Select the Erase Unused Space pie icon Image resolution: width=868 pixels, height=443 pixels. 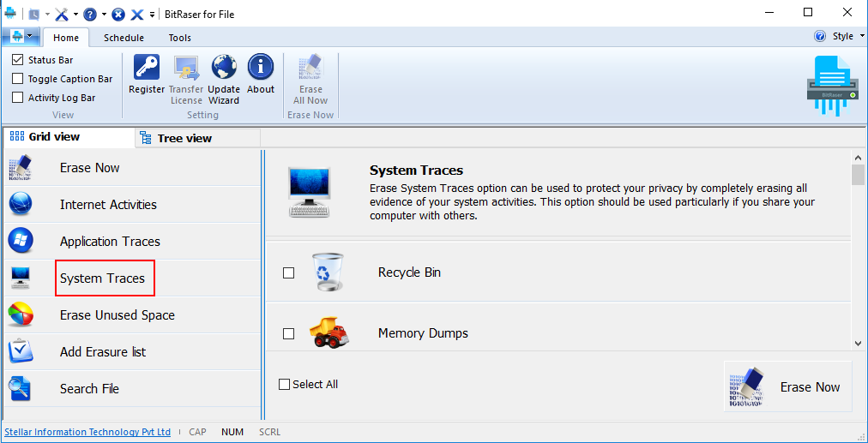(x=21, y=314)
